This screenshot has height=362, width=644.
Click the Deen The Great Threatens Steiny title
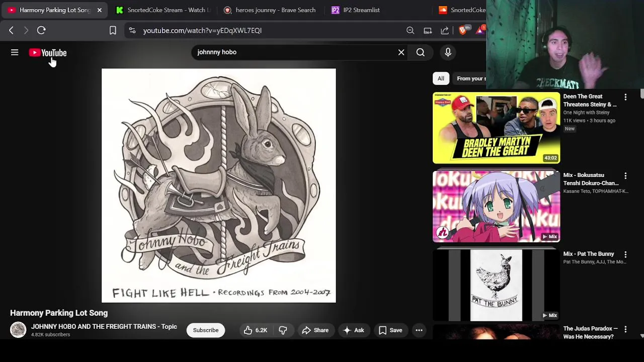590,101
